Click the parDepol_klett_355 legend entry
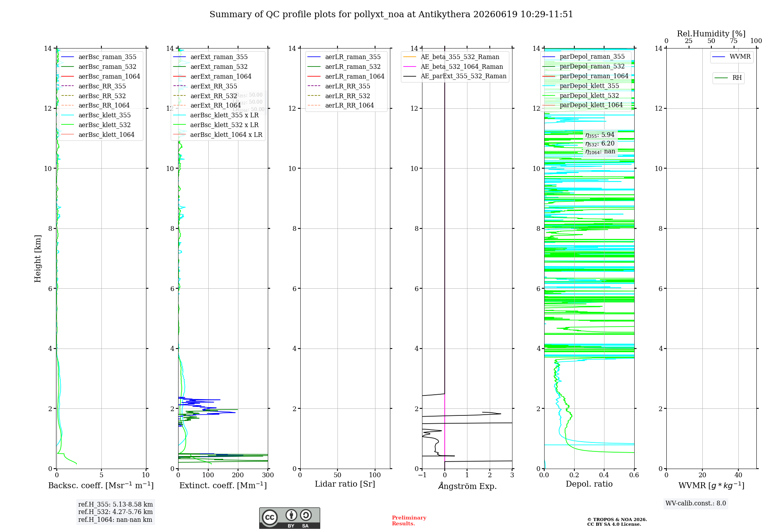The image size is (783, 532). coord(581,86)
